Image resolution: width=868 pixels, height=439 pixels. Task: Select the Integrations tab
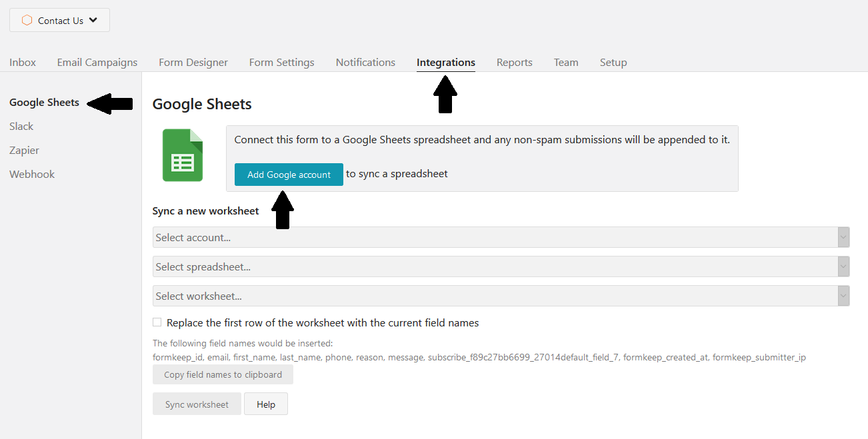(x=446, y=62)
